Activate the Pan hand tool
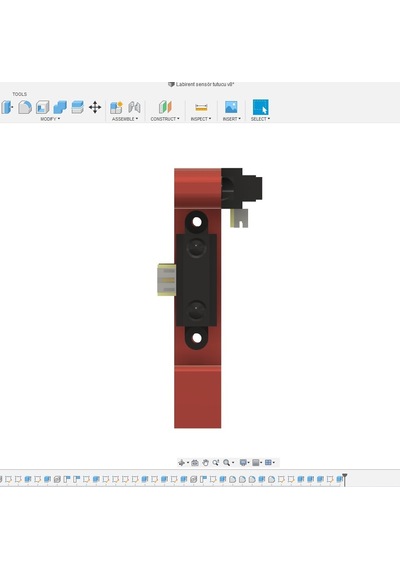The image size is (400, 570). [205, 462]
